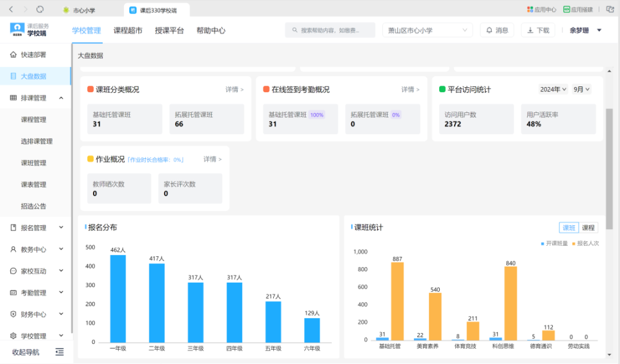Click the 市心小学 tab favicon
Image resolution: width=620 pixels, height=364 pixels.
[x=66, y=10]
